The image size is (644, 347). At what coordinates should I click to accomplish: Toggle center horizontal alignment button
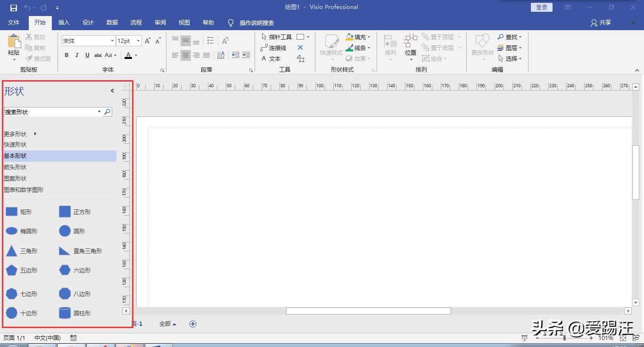click(x=186, y=55)
